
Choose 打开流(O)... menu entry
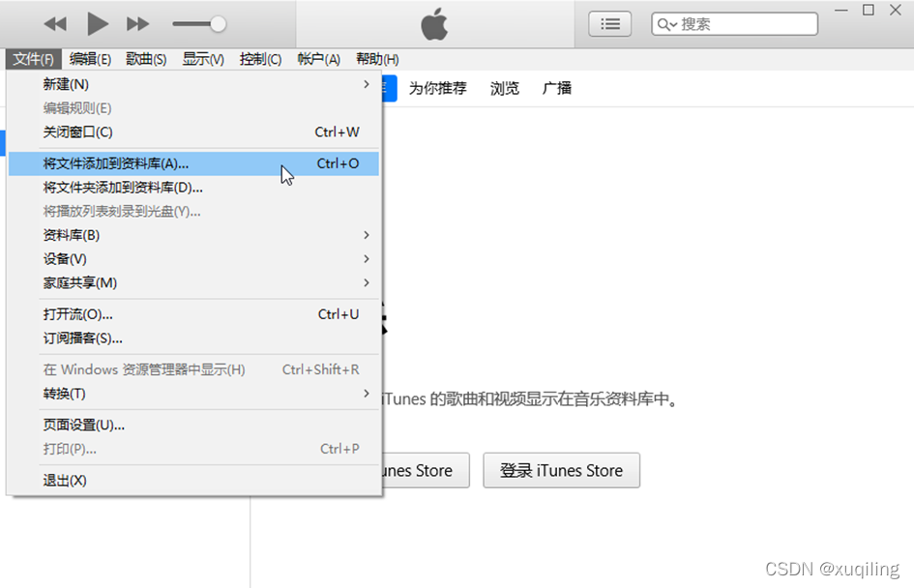[x=193, y=314]
